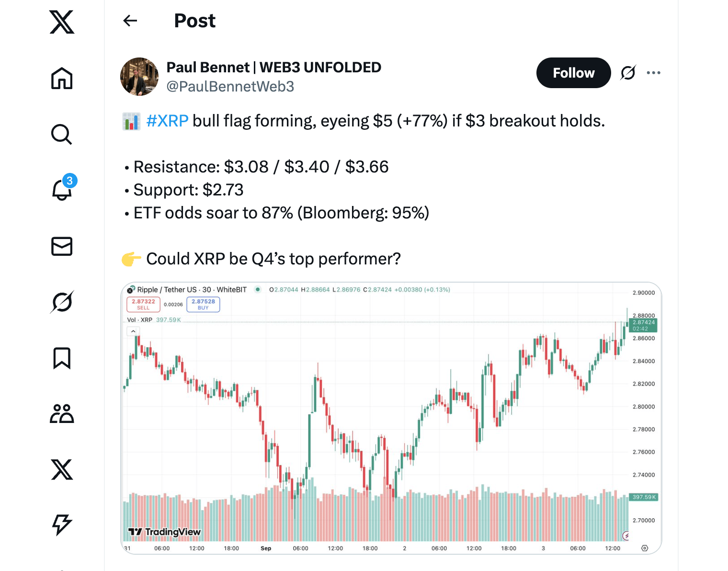Click the Grok icon next to Follow
The height and width of the screenshot is (571, 728).
click(628, 73)
